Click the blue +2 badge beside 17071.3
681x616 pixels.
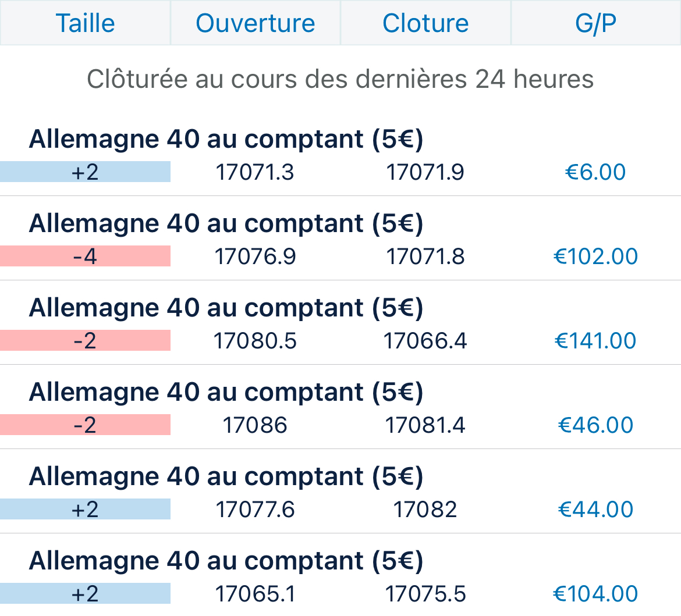85,172
